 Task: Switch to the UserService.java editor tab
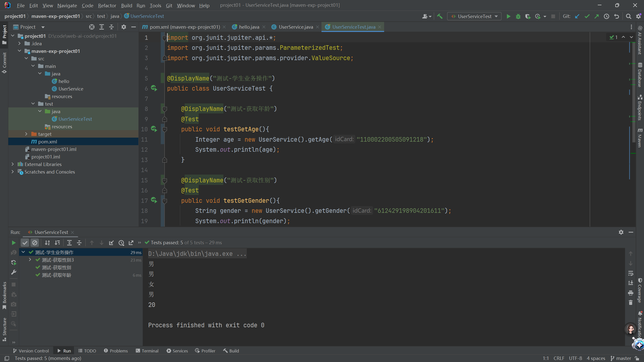[296, 27]
